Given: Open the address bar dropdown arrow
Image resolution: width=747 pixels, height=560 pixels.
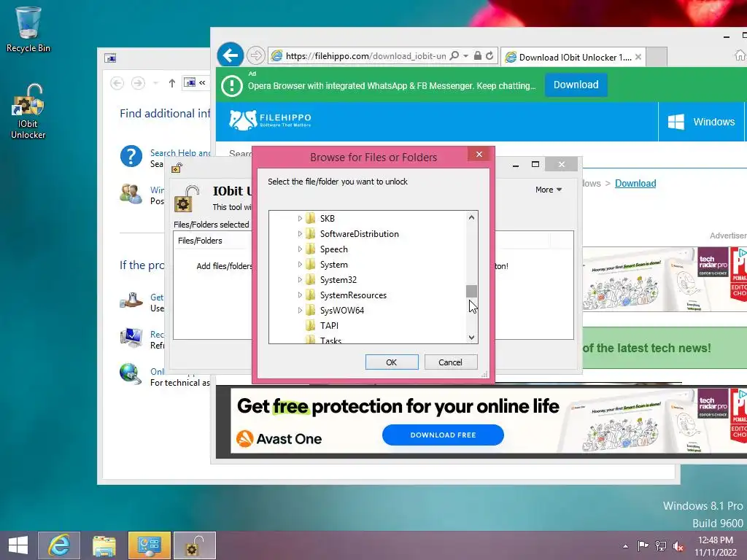Looking at the screenshot, I should 465,55.
